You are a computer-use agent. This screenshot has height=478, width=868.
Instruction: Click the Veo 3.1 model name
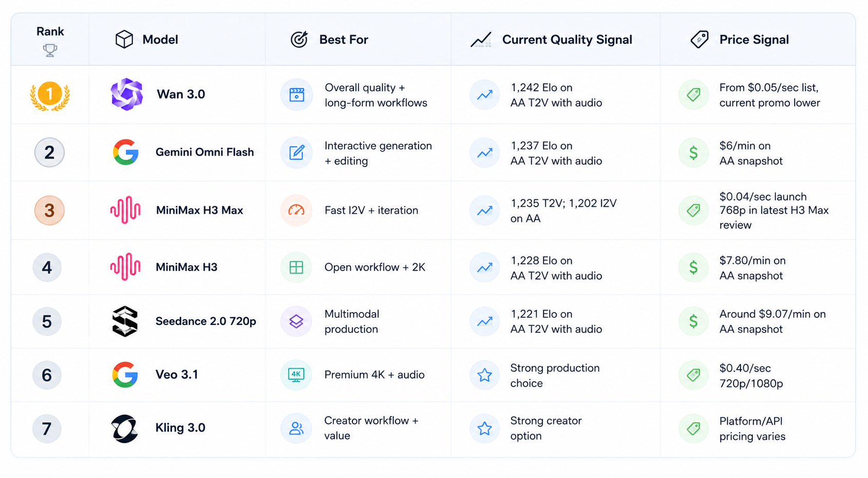[x=177, y=375]
